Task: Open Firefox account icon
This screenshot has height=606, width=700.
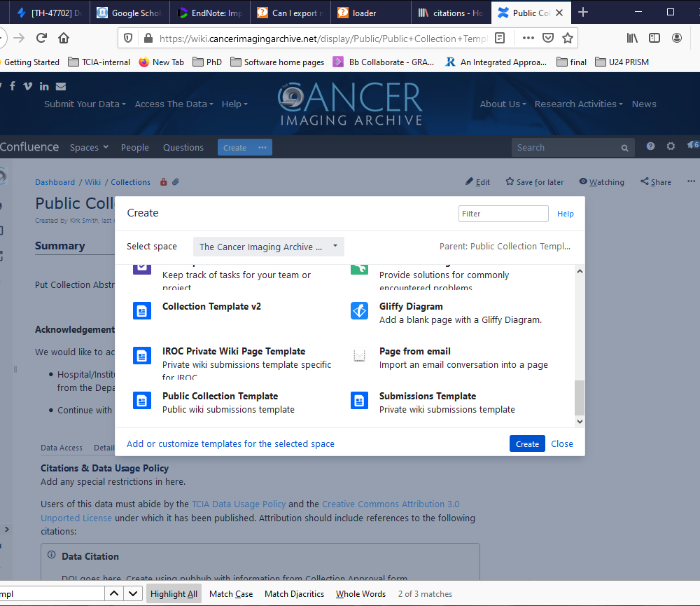Action: pos(677,38)
